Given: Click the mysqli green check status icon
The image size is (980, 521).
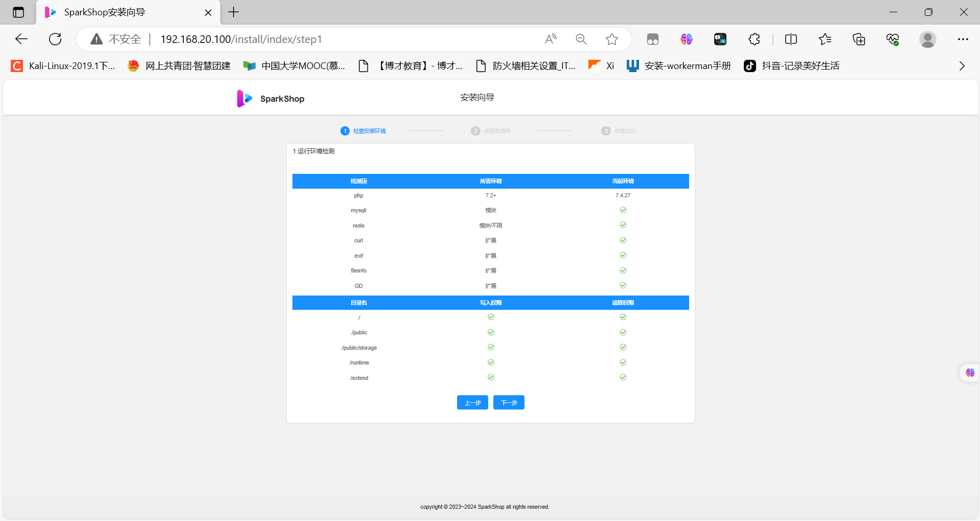Looking at the screenshot, I should pyautogui.click(x=623, y=210).
